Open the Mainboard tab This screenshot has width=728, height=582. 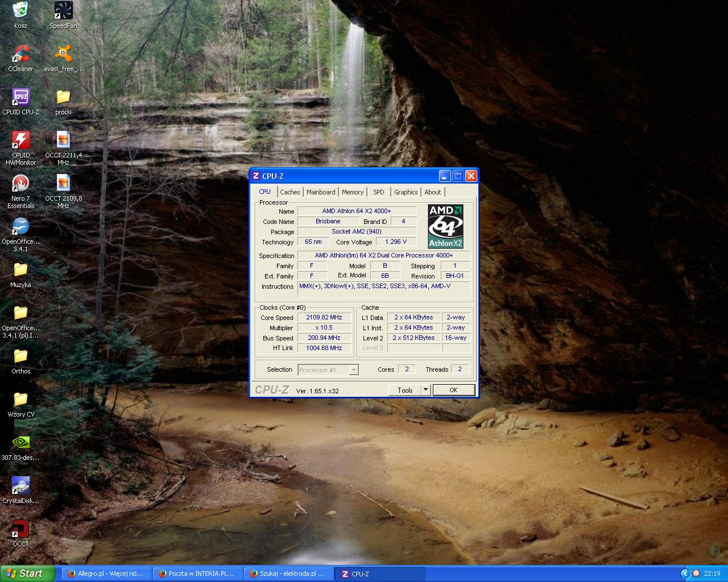pyautogui.click(x=321, y=192)
